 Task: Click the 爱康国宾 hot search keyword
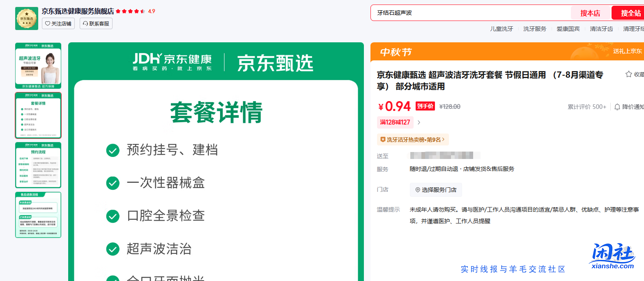568,29
